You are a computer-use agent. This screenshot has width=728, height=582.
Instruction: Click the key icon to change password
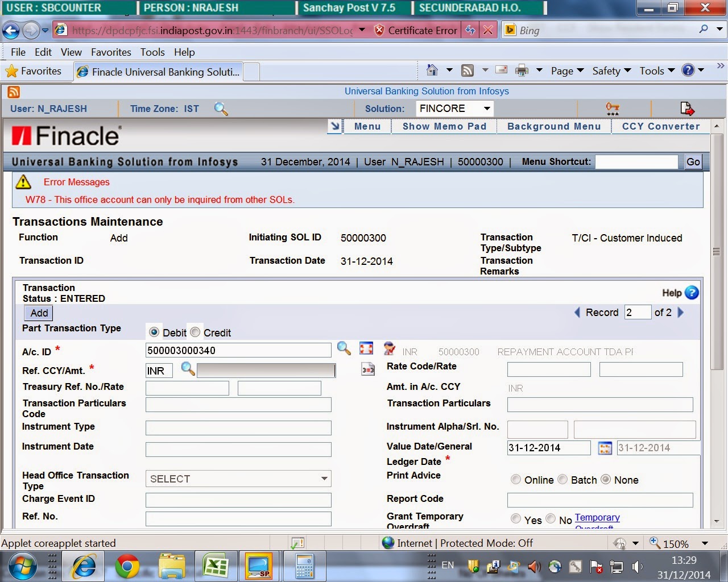pos(613,109)
